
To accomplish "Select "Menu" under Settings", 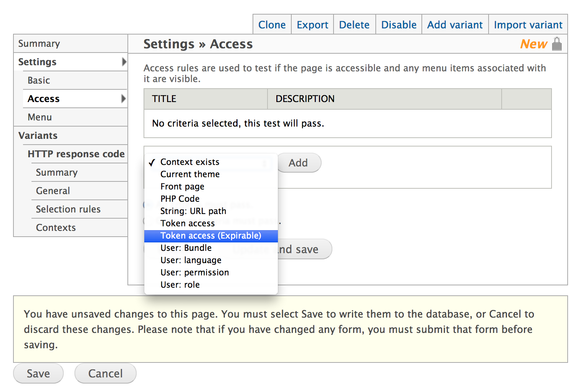I will (x=40, y=117).
